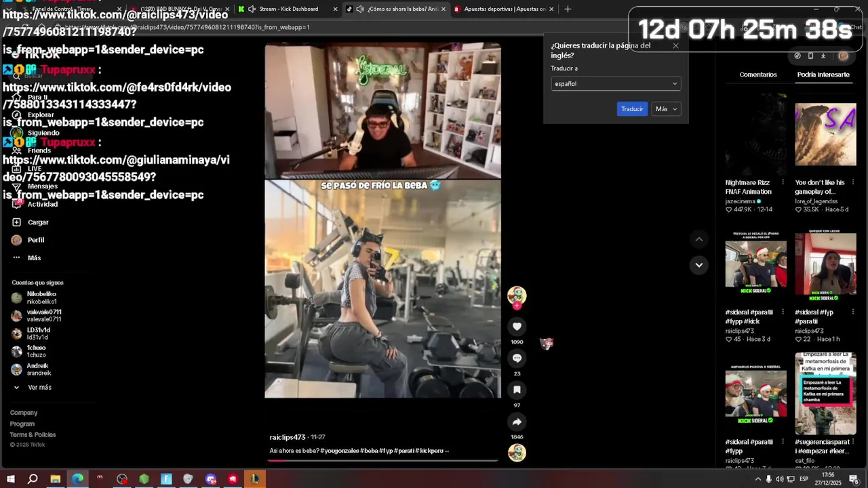Open the Más dropdown in translate popup
Image resolution: width=868 pixels, height=488 pixels.
point(666,109)
